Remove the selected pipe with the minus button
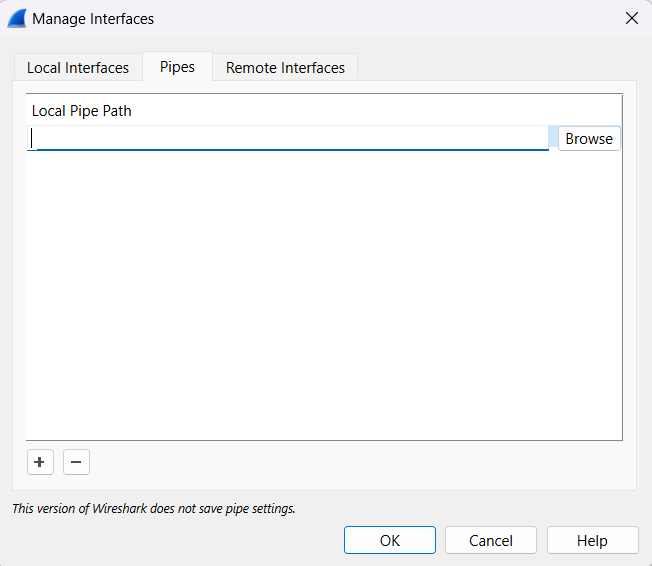The image size is (652, 566). [76, 462]
